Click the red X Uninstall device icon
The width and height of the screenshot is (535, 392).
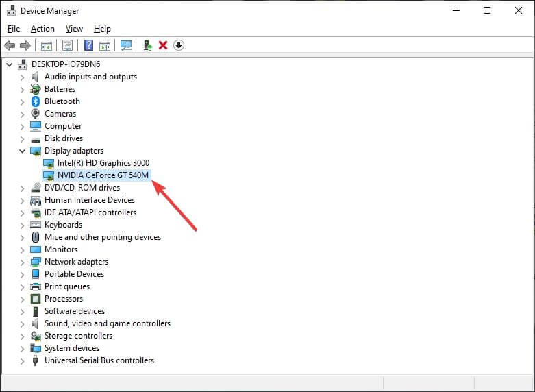(x=163, y=45)
